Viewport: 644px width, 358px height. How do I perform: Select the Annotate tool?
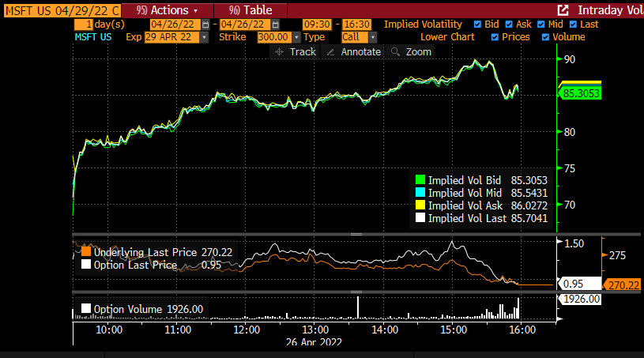click(x=354, y=52)
